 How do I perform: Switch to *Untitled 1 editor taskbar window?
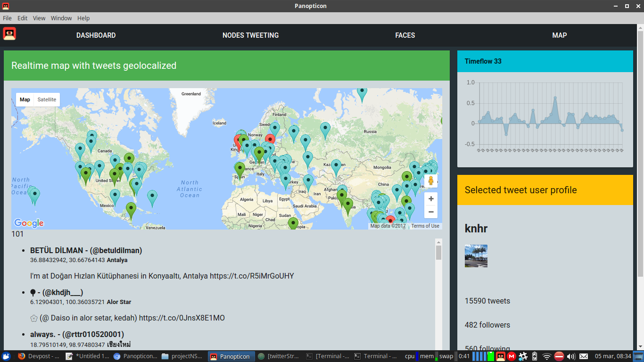tap(87, 356)
